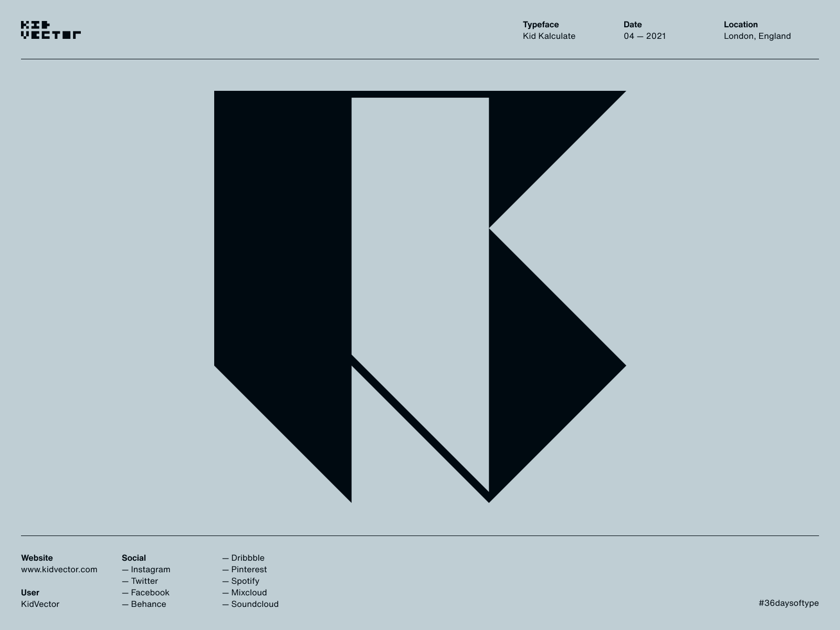Click the Location text London, England
This screenshot has height=630, width=840.
coord(758,36)
